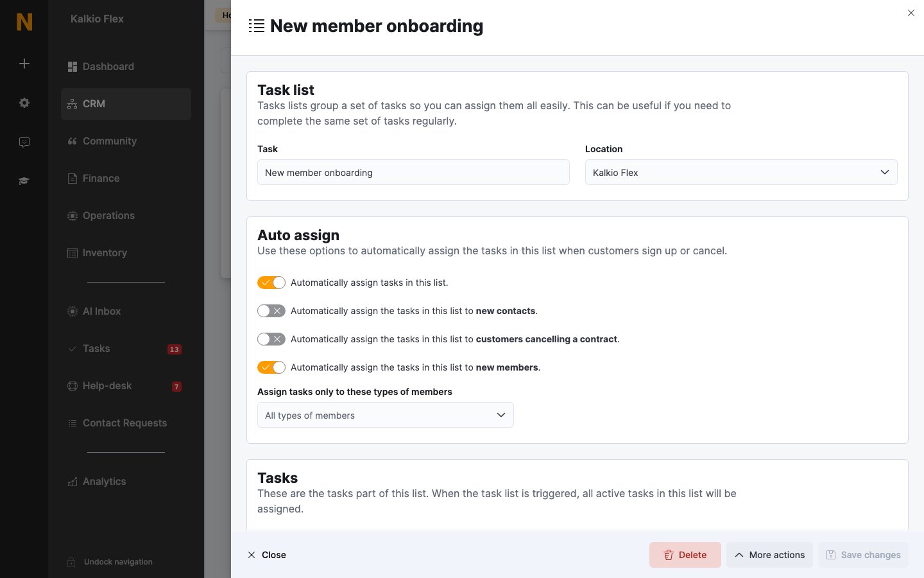Click the Operations chip icon
The image size is (924, 578).
coord(73,216)
